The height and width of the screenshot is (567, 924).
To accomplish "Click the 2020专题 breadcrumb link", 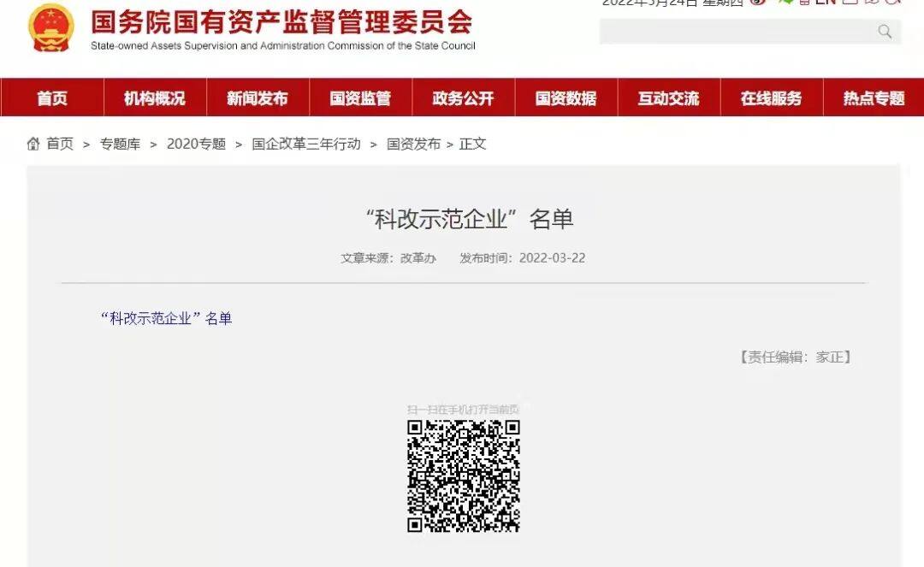I will pos(196,144).
